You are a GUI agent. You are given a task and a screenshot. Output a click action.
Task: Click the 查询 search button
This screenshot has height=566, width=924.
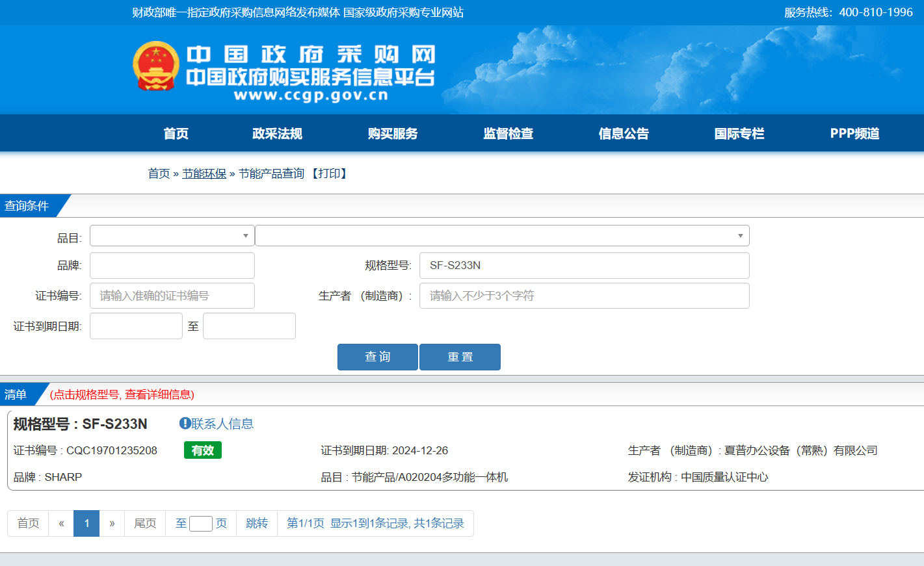click(377, 357)
